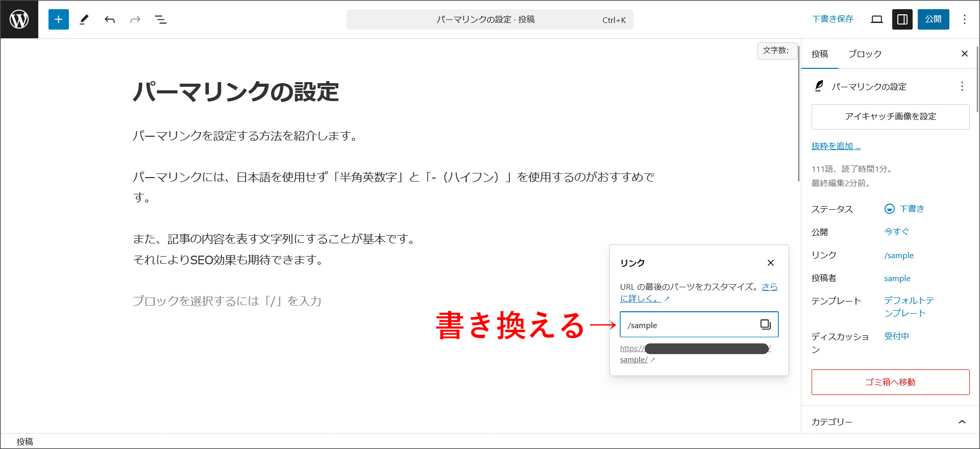Click 下書き保存 to save draft
This screenshot has width=980, height=449.
(x=832, y=19)
